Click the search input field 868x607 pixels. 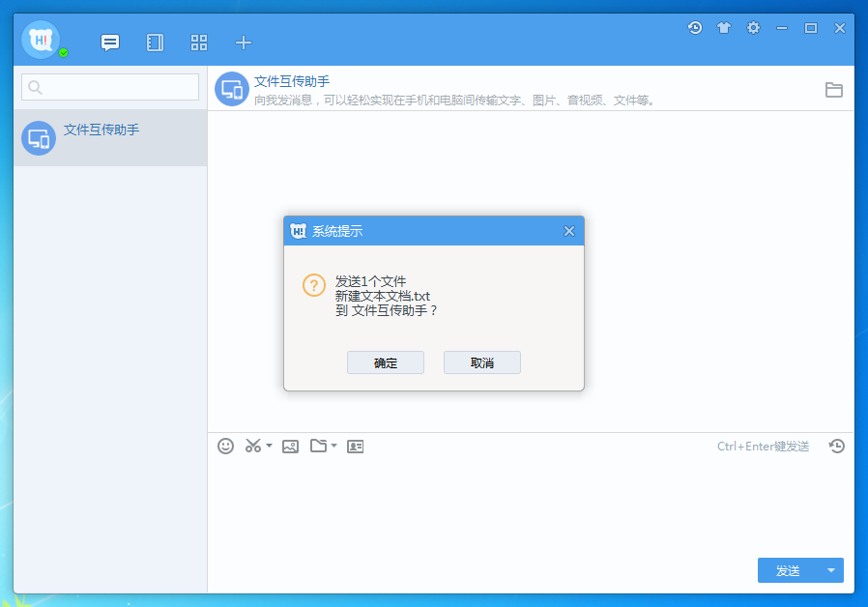click(109, 87)
